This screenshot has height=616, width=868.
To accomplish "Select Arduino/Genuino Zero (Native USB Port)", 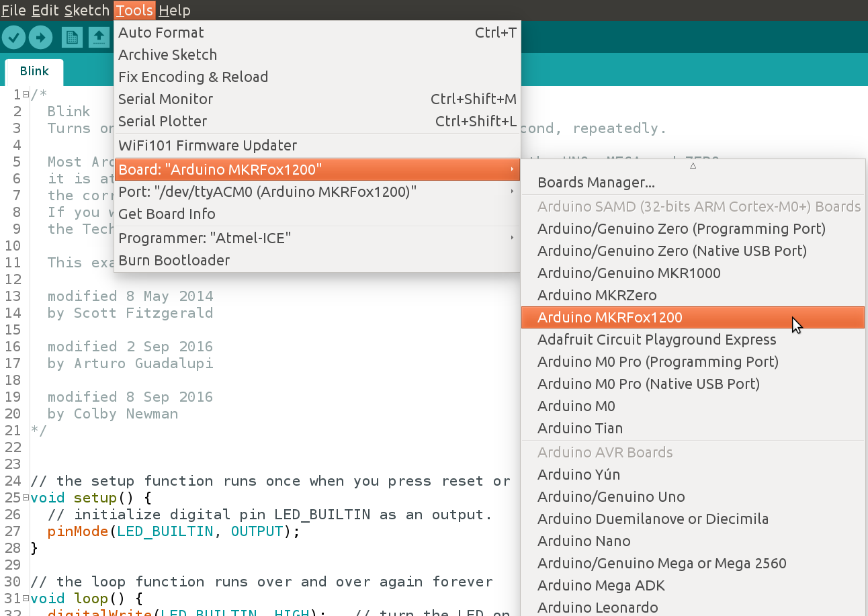I will pyautogui.click(x=693, y=251).
